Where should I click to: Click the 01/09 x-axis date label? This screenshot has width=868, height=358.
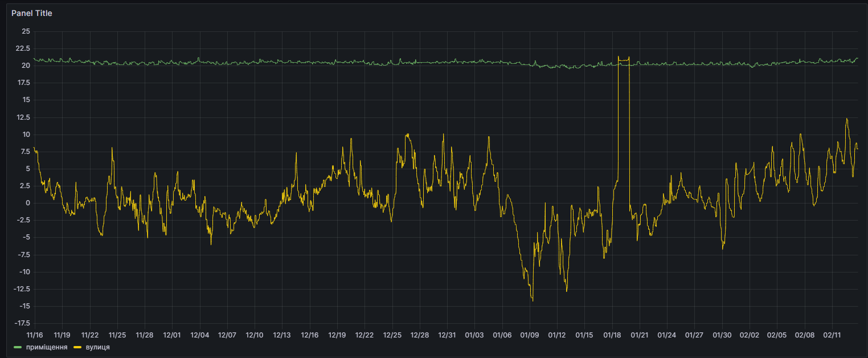(x=530, y=335)
